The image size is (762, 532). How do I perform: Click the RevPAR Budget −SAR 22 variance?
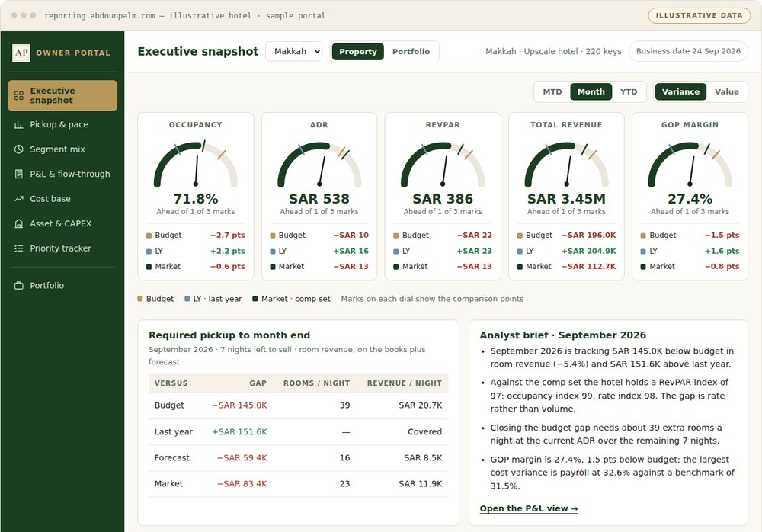(x=474, y=236)
